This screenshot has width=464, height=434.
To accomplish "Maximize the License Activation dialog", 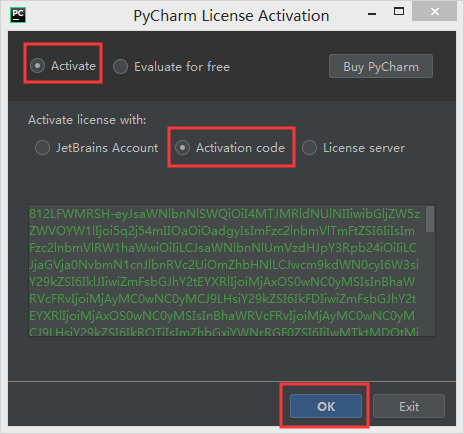I will click(x=399, y=12).
